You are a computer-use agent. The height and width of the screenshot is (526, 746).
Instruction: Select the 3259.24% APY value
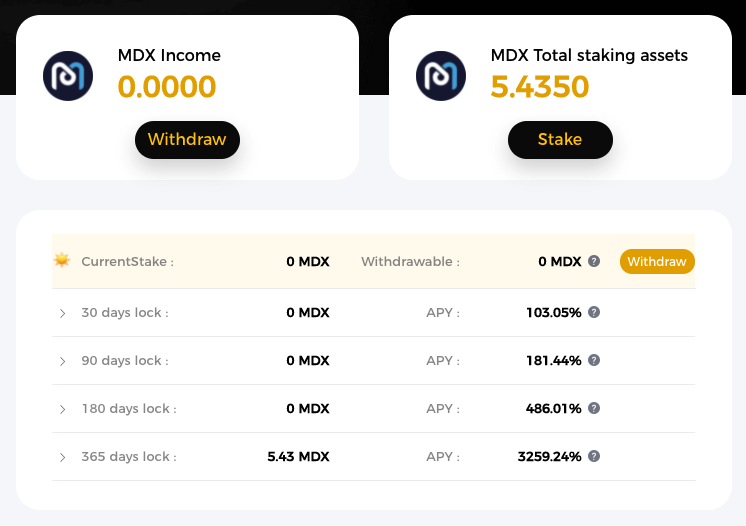pos(550,457)
